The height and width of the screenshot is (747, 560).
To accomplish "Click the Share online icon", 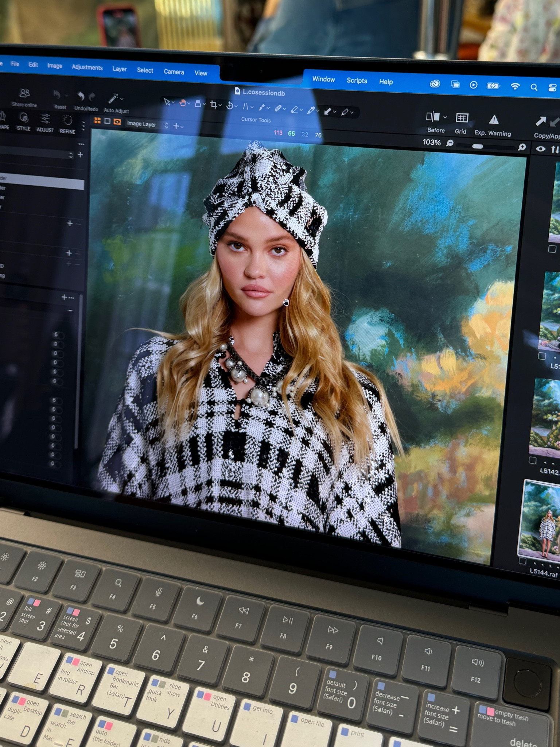I will tap(24, 94).
